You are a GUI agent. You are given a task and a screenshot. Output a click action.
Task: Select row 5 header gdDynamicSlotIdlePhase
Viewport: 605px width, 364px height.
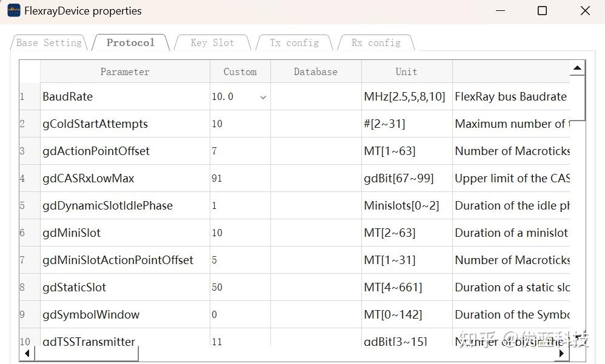point(22,206)
